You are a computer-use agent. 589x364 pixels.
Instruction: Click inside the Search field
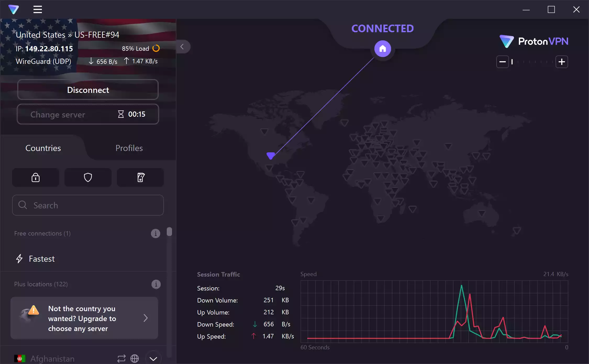pos(88,205)
